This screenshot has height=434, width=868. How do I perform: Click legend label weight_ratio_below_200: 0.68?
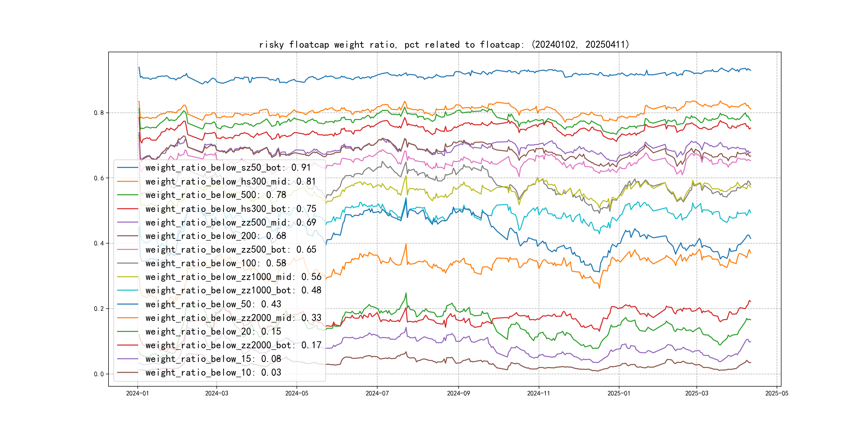click(x=216, y=236)
